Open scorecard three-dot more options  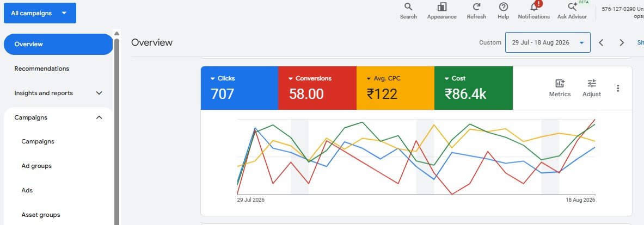click(x=618, y=88)
